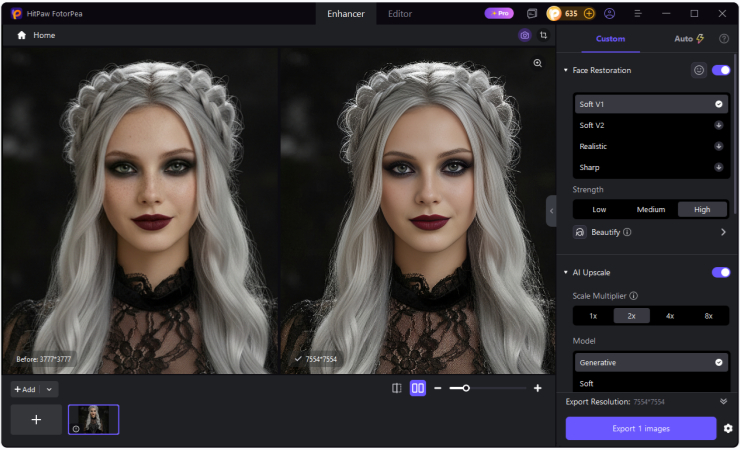Image resolution: width=740 pixels, height=450 pixels.
Task: Click Export 1 images button
Action: (641, 428)
